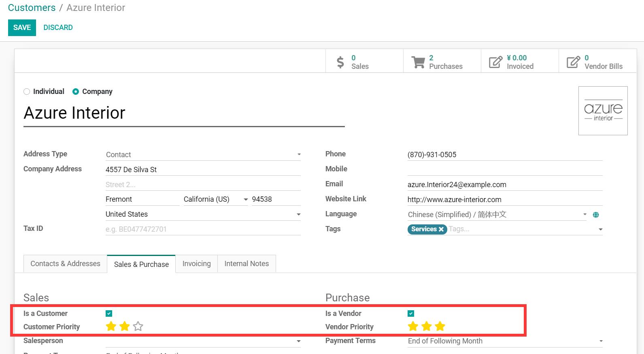
Task: Click the Vendor Bills pencil-edit icon
Action: [x=573, y=62]
